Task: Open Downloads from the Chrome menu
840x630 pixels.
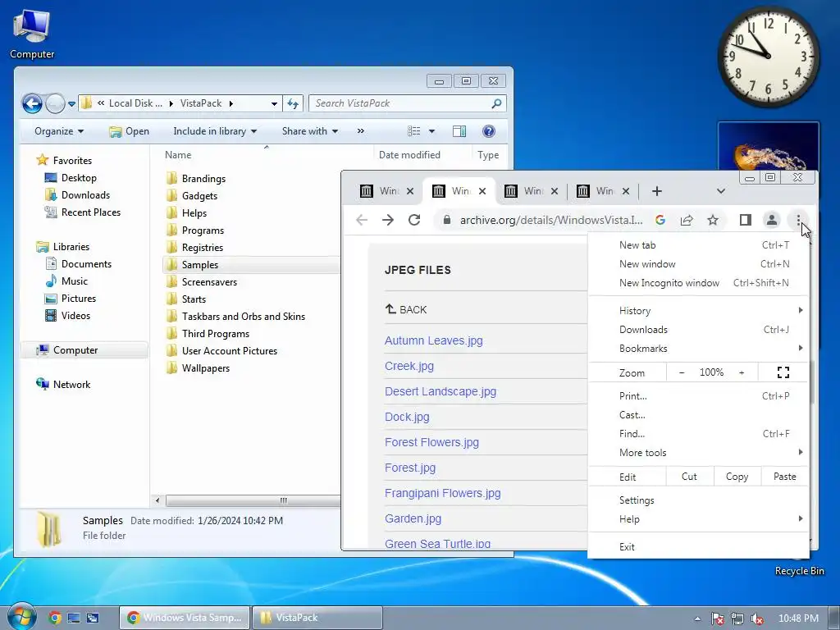Action: (698, 330)
